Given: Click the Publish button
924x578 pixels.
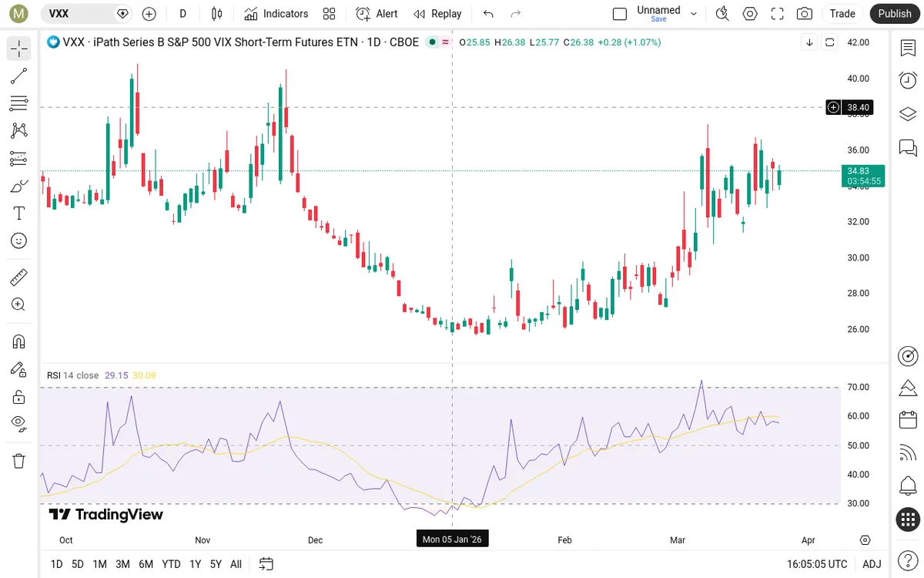Looking at the screenshot, I should tap(895, 14).
